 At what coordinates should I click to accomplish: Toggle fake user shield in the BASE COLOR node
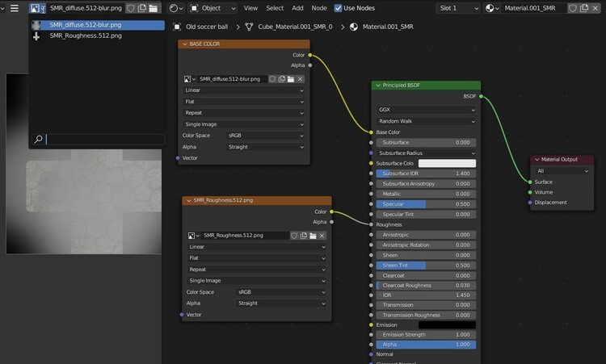coord(272,79)
